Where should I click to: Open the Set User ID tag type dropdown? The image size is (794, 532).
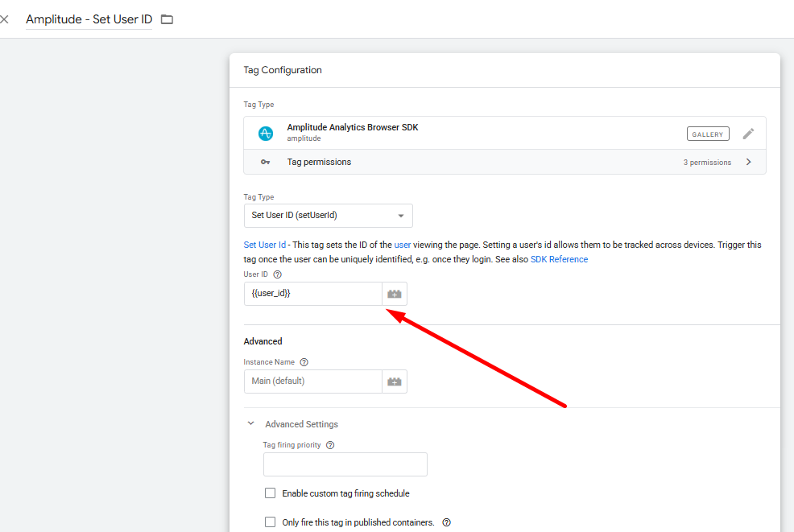(328, 216)
